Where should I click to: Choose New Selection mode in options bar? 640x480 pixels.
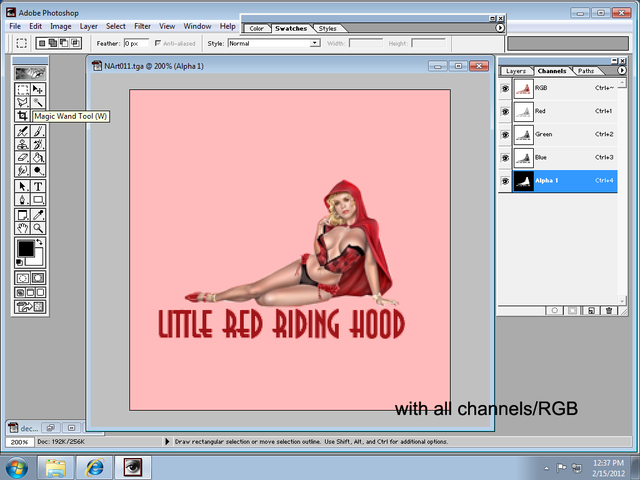42,43
